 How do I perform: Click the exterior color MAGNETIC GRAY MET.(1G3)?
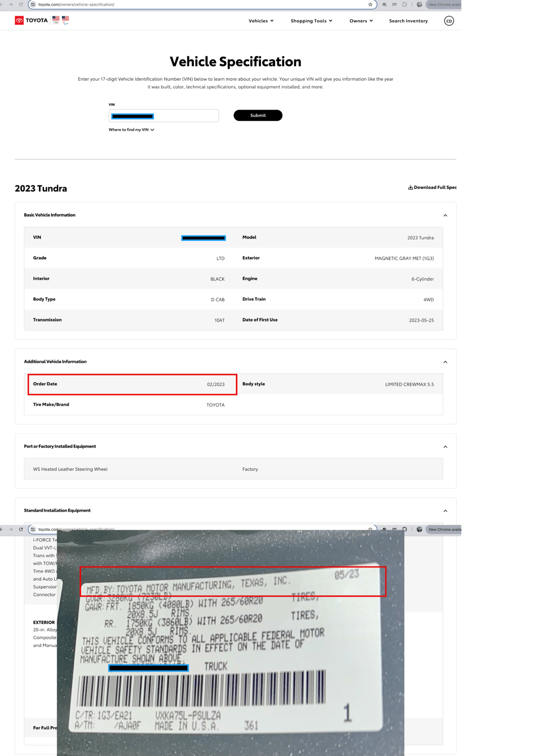pos(404,258)
